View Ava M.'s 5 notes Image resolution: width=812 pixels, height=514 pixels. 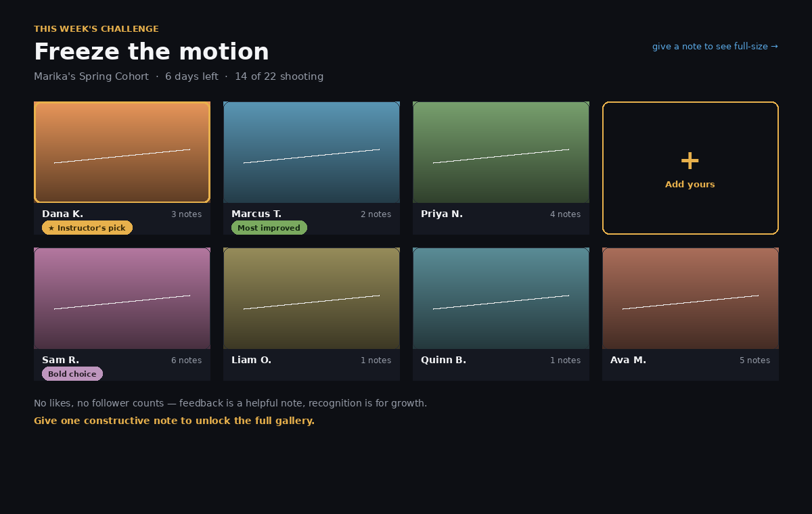754,360
